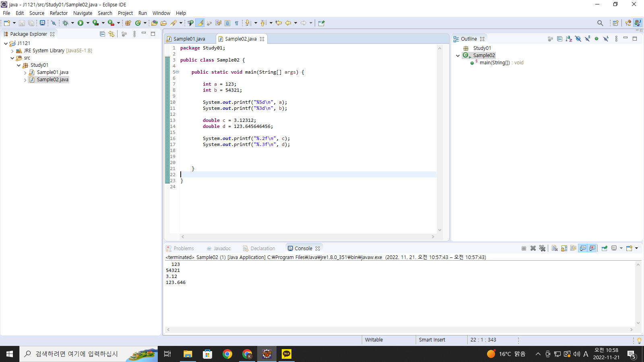Expand the JRE System Library node
This screenshot has width=644, height=362.
pos(12,51)
